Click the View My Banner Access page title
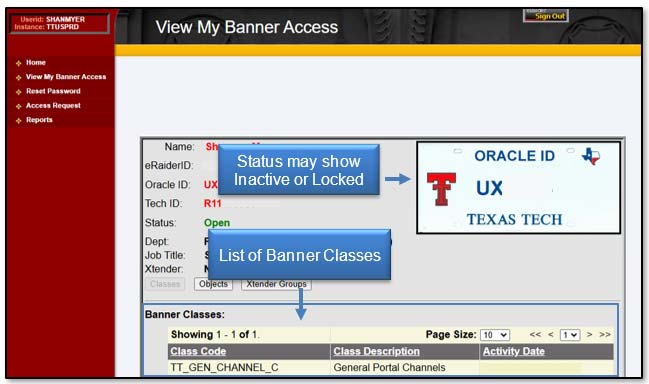 pos(247,27)
